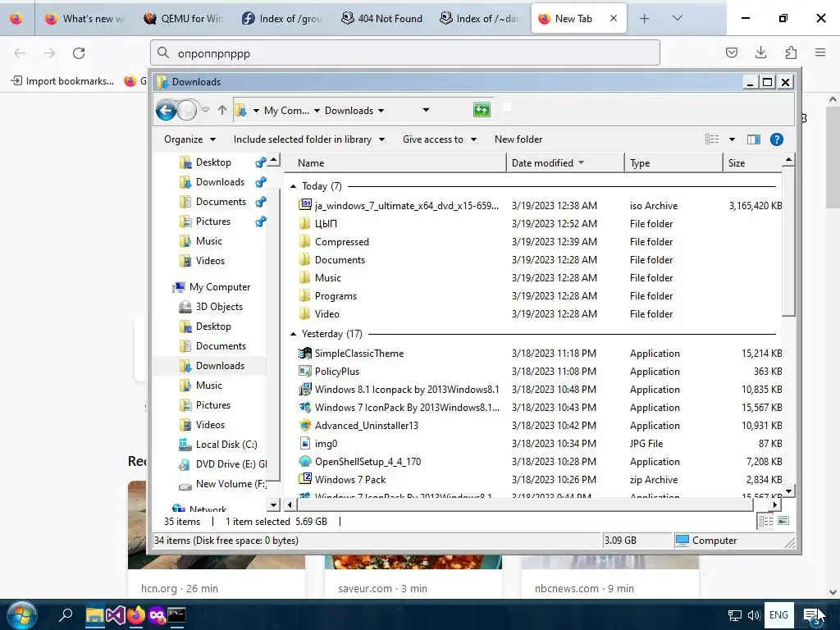Select the img0 JPG file
Screen dimensions: 840x630
tap(326, 444)
